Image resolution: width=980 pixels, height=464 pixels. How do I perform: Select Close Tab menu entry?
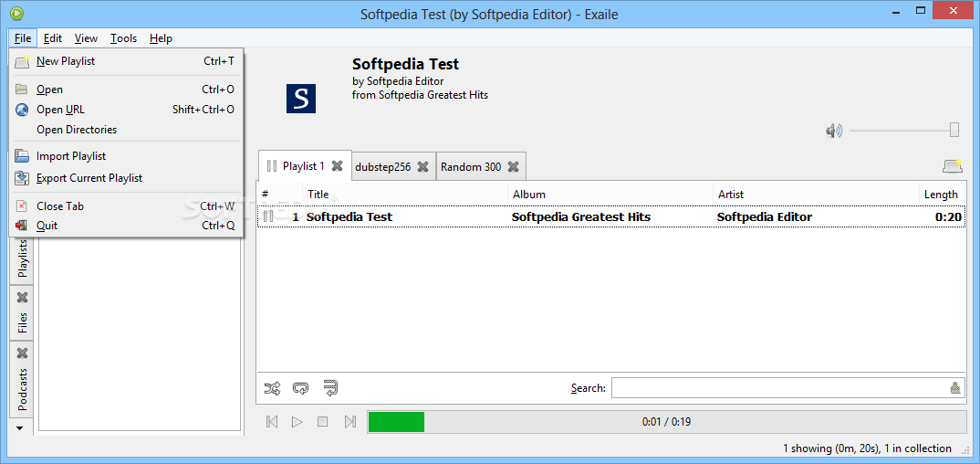[126, 206]
